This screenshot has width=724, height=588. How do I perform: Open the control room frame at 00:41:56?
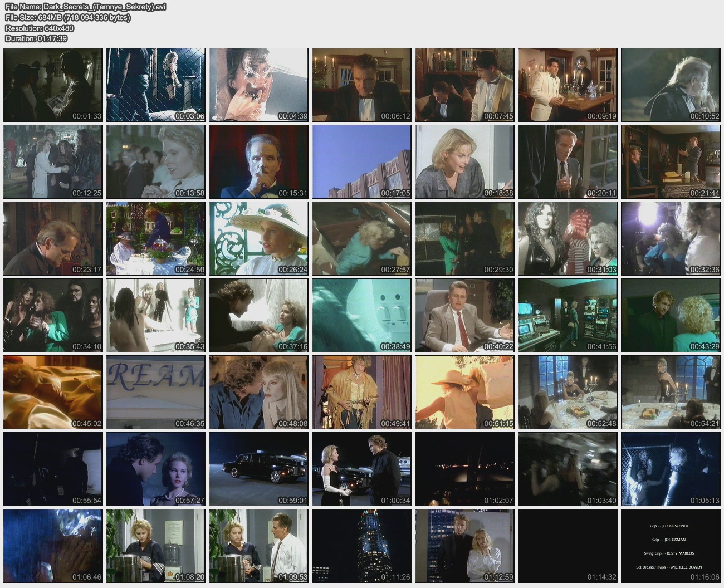[x=568, y=315]
